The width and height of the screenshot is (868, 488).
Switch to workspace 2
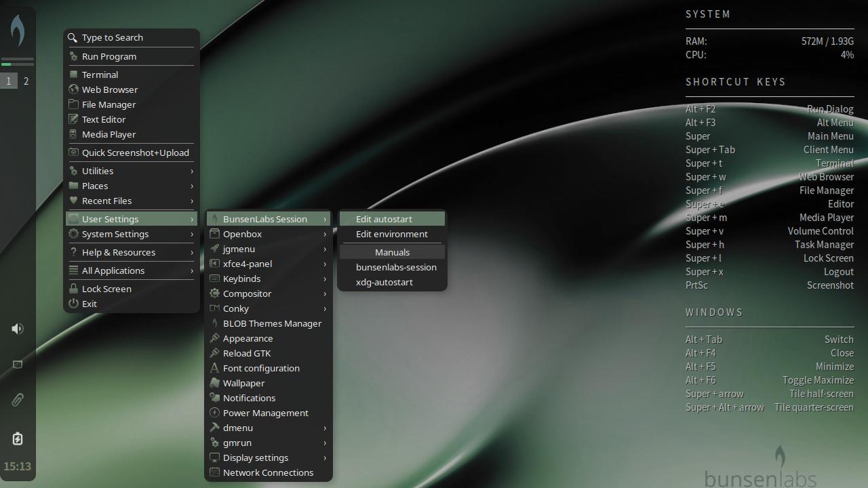click(26, 81)
